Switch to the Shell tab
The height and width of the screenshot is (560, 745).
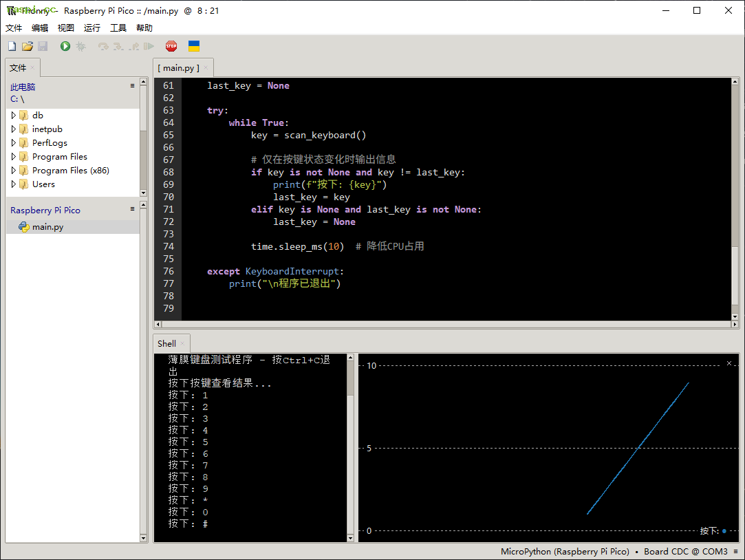(167, 343)
